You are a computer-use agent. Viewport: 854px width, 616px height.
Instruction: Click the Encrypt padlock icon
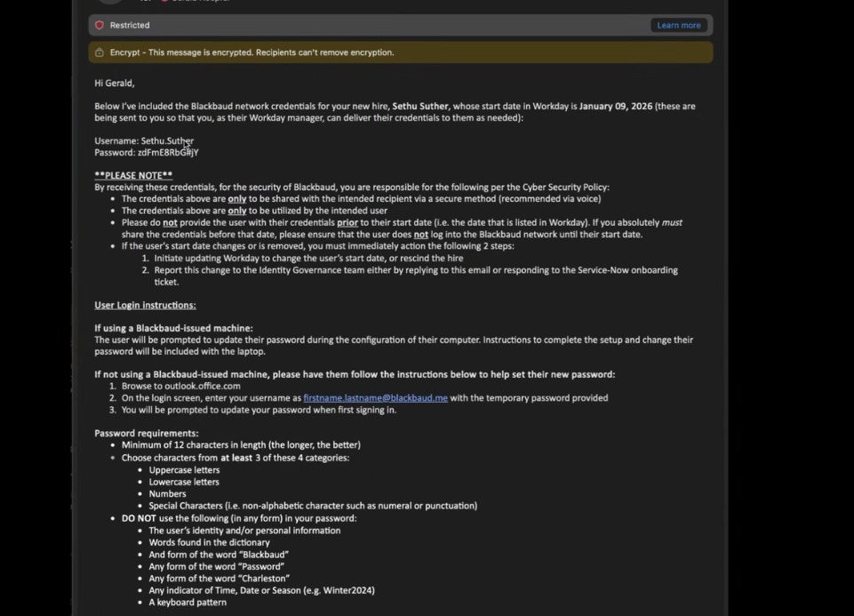(x=100, y=52)
